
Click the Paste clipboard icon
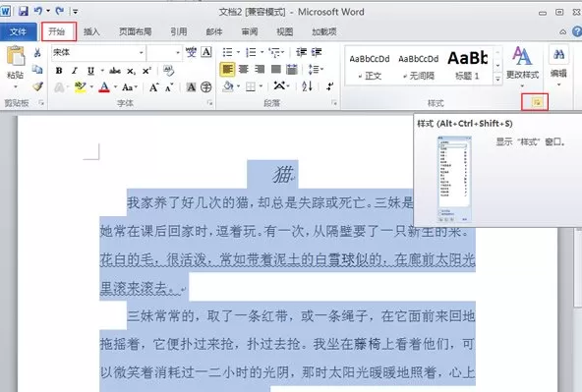[16, 56]
